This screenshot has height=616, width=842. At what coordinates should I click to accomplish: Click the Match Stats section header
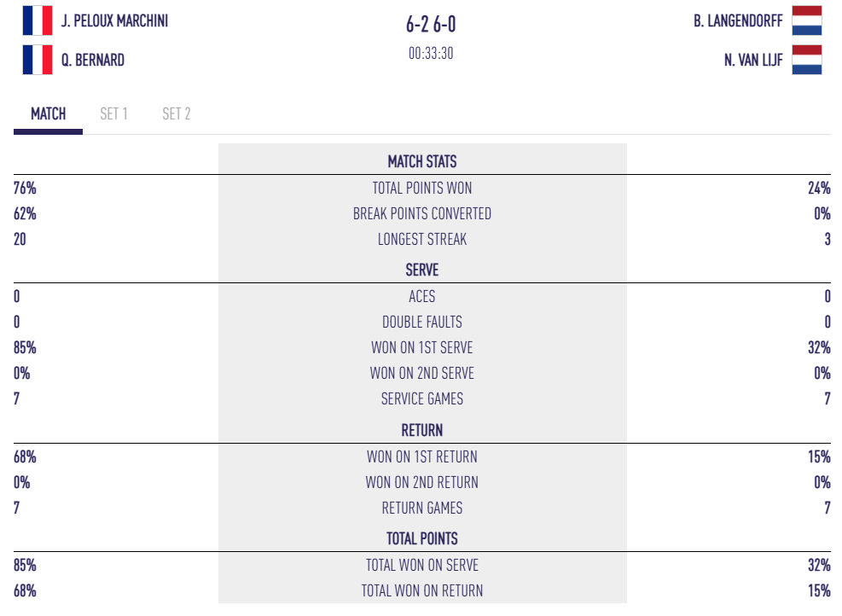click(422, 161)
